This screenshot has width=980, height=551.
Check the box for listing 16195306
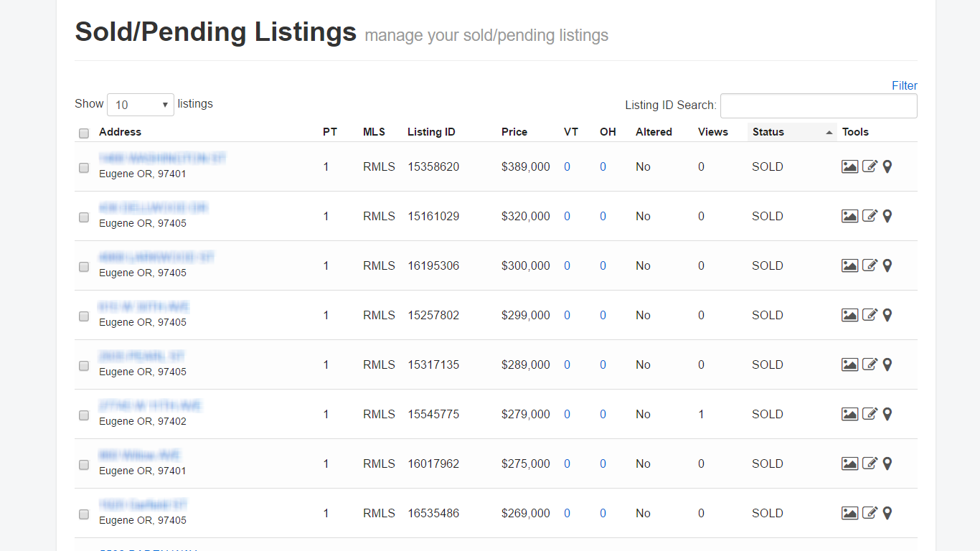click(x=84, y=266)
